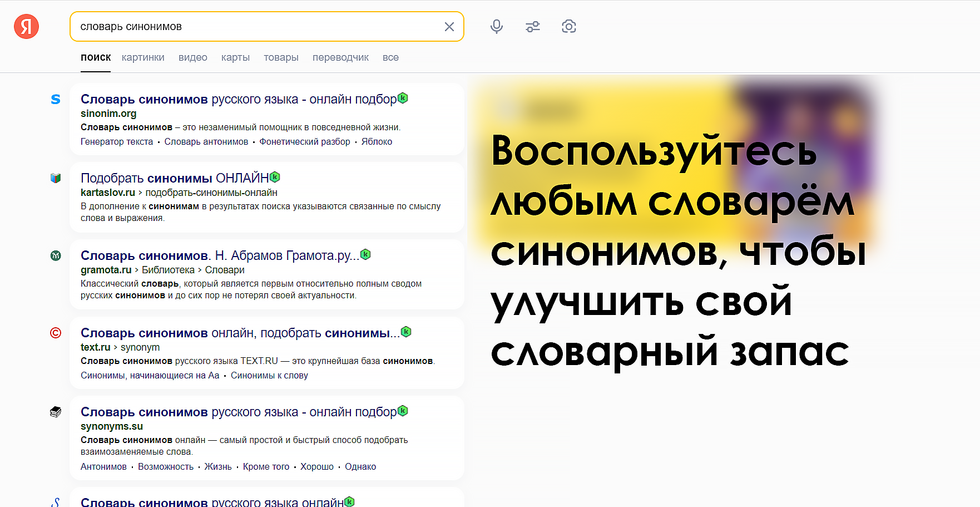Click the synonyms.su domain link

[x=112, y=426]
